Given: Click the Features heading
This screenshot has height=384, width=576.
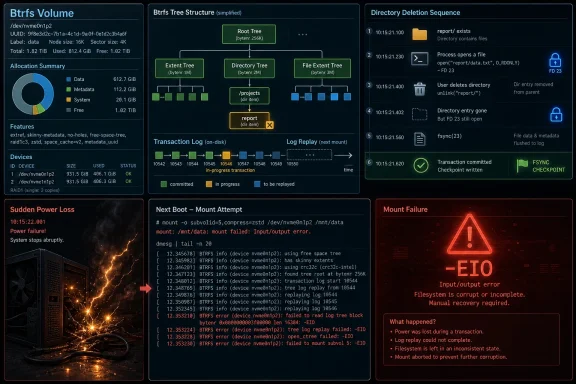Looking at the screenshot, I should (22, 126).
